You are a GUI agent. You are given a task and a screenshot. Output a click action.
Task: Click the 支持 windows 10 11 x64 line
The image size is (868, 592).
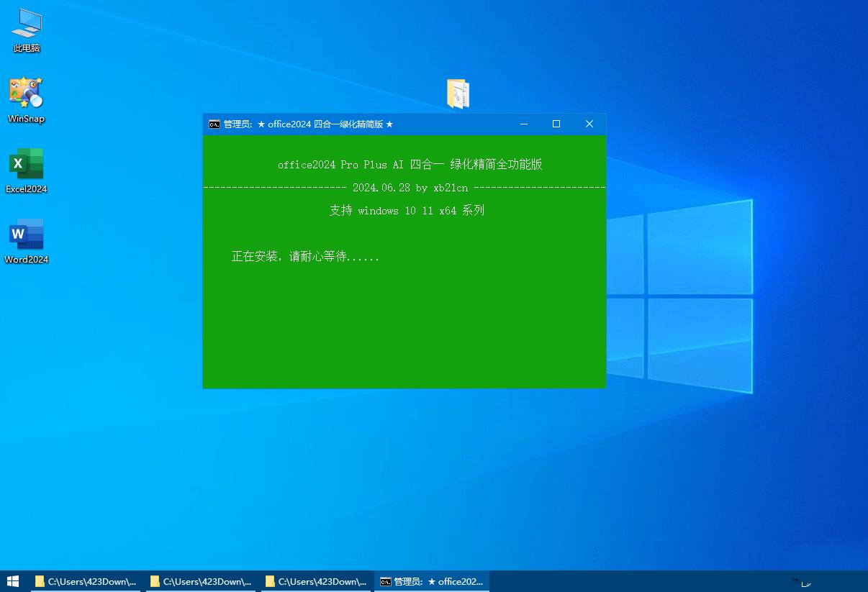click(407, 211)
